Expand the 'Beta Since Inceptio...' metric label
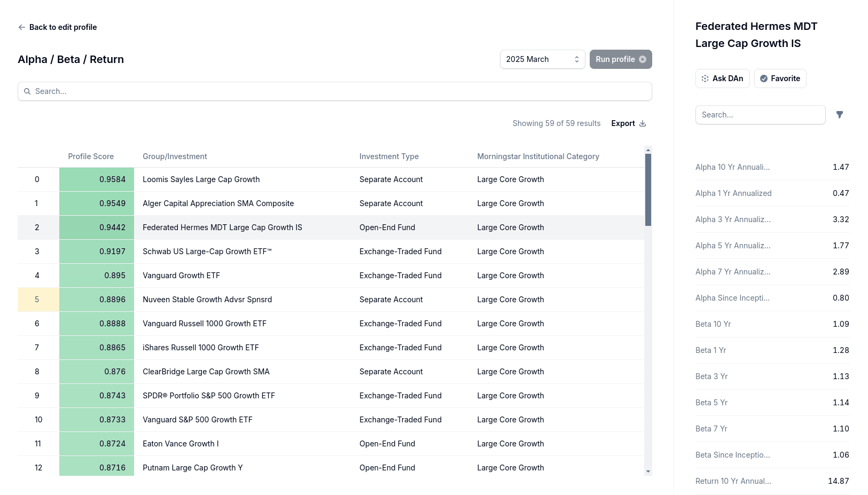 [x=732, y=454]
